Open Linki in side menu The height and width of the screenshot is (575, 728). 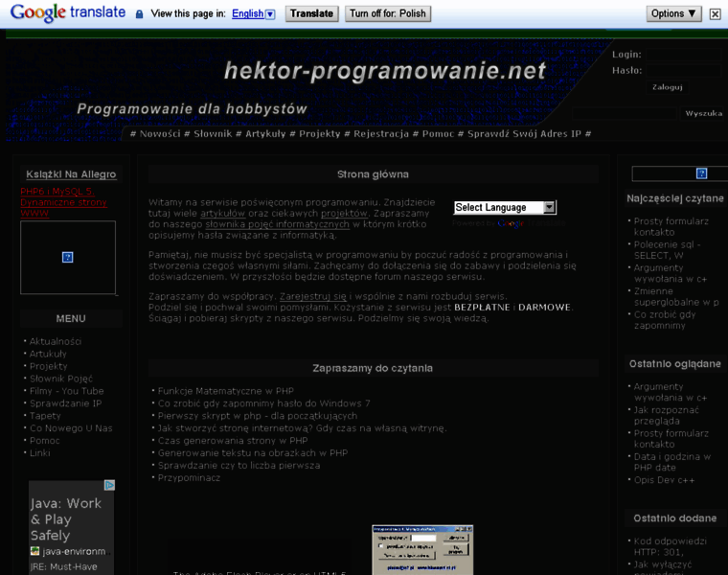click(39, 453)
